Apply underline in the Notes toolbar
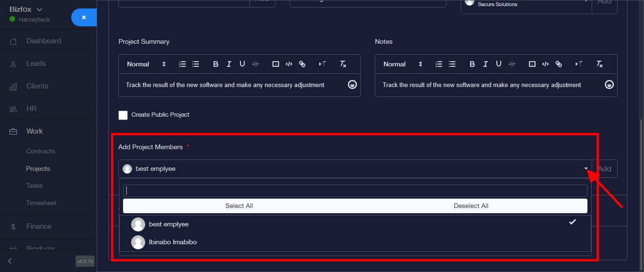This screenshot has width=644, height=272. coord(499,64)
